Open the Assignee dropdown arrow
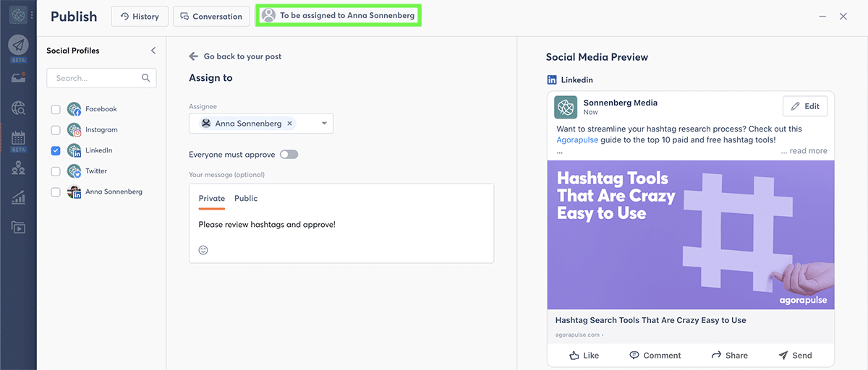This screenshot has height=370, width=868. click(x=324, y=124)
